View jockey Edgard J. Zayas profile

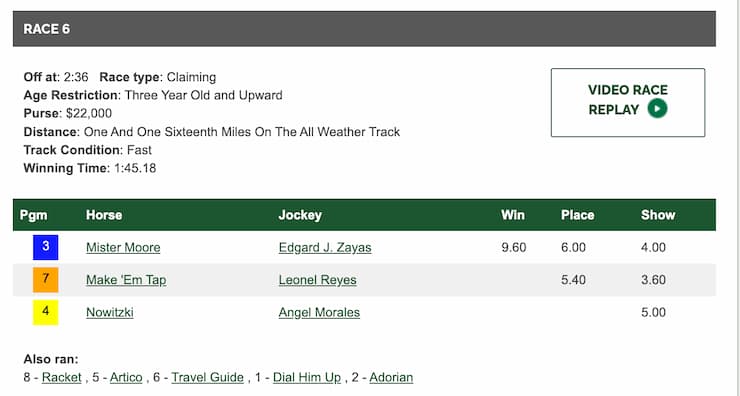[x=325, y=248]
